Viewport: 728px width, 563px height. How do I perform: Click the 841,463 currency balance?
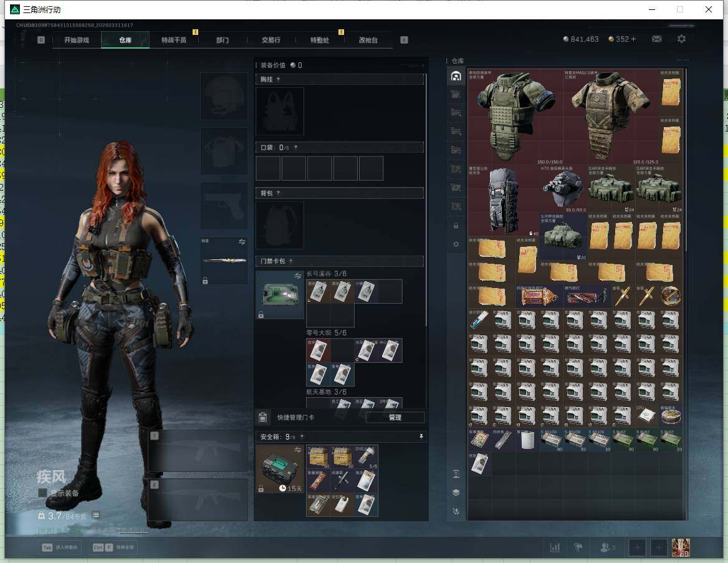pyautogui.click(x=581, y=39)
